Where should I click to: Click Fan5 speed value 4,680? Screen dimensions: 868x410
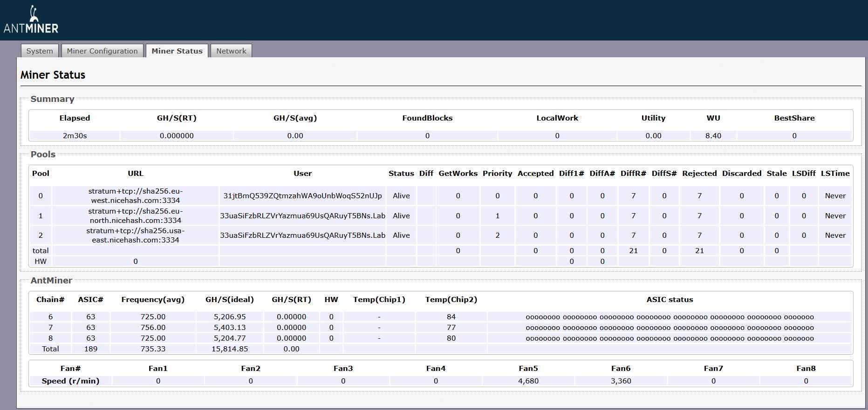coord(528,381)
